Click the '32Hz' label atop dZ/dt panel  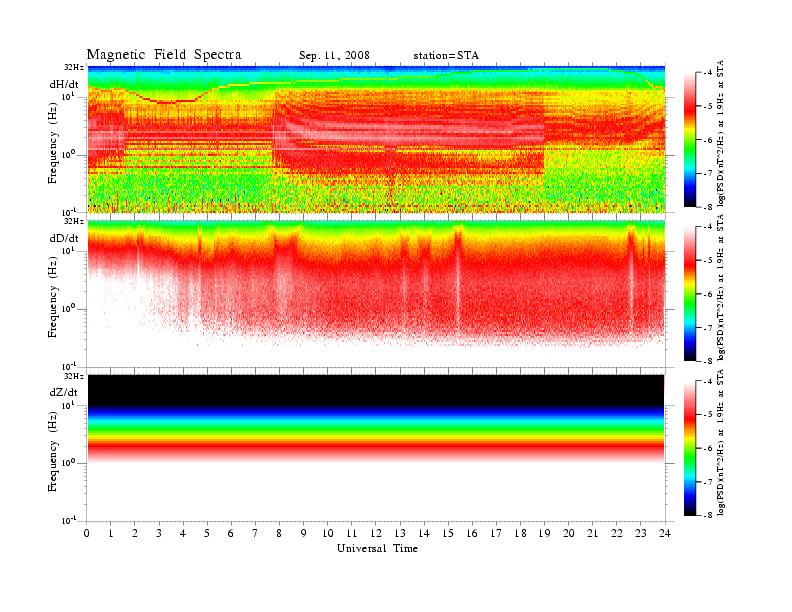click(x=74, y=376)
